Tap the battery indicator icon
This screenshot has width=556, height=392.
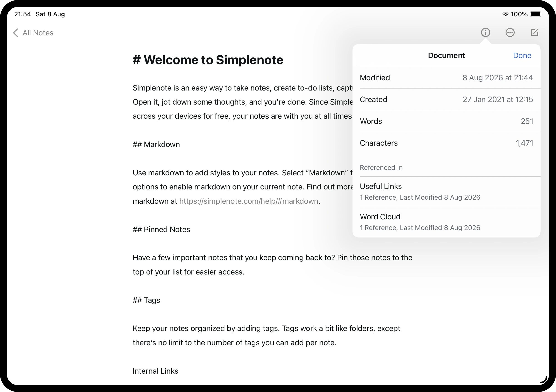pyautogui.click(x=536, y=14)
